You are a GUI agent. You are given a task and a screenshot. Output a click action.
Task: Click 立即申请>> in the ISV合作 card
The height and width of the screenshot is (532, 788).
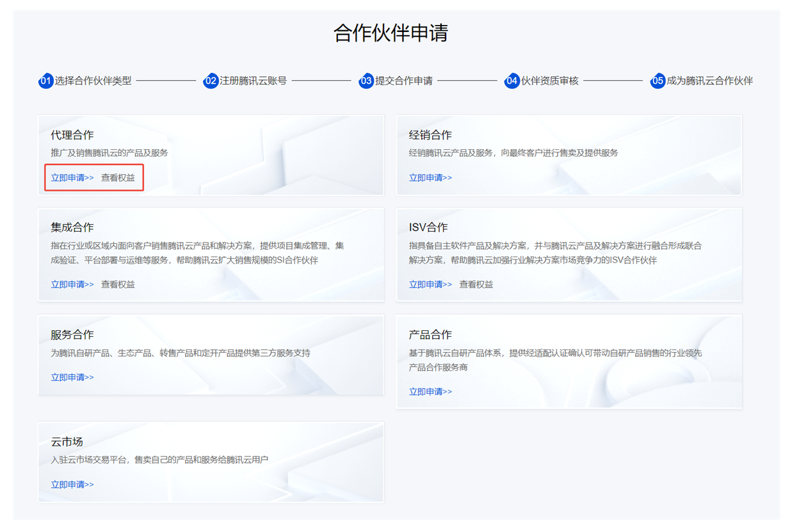[430, 284]
